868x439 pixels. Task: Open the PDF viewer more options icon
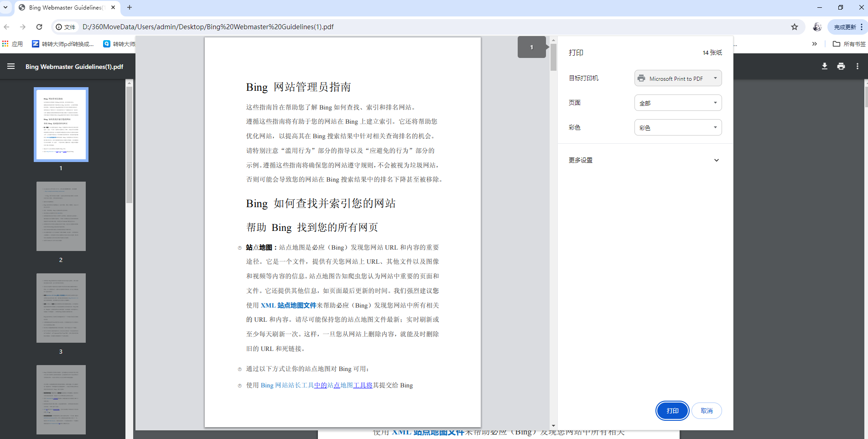(x=857, y=66)
